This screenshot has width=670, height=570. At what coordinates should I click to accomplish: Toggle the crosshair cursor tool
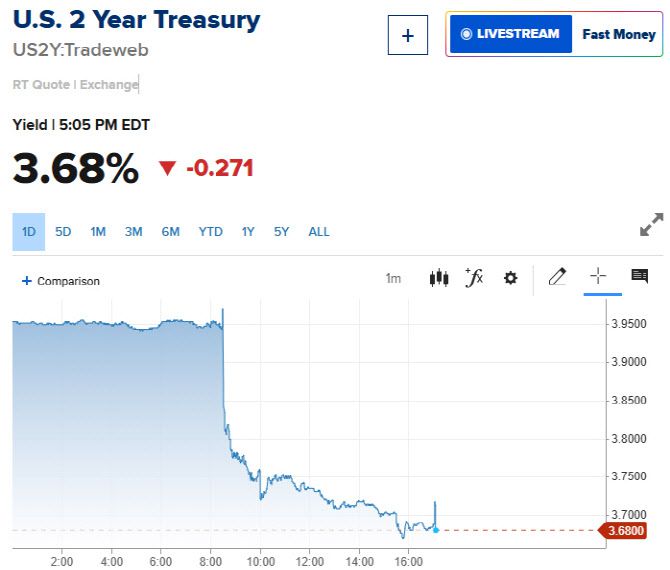pos(598,277)
